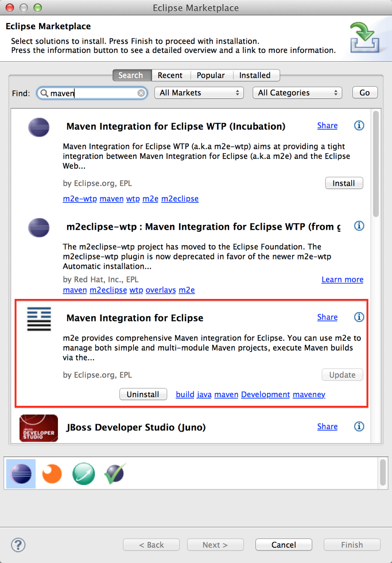Screen dimensions: 392x563
Task: Clear the search field with the X icon
Action: point(141,94)
